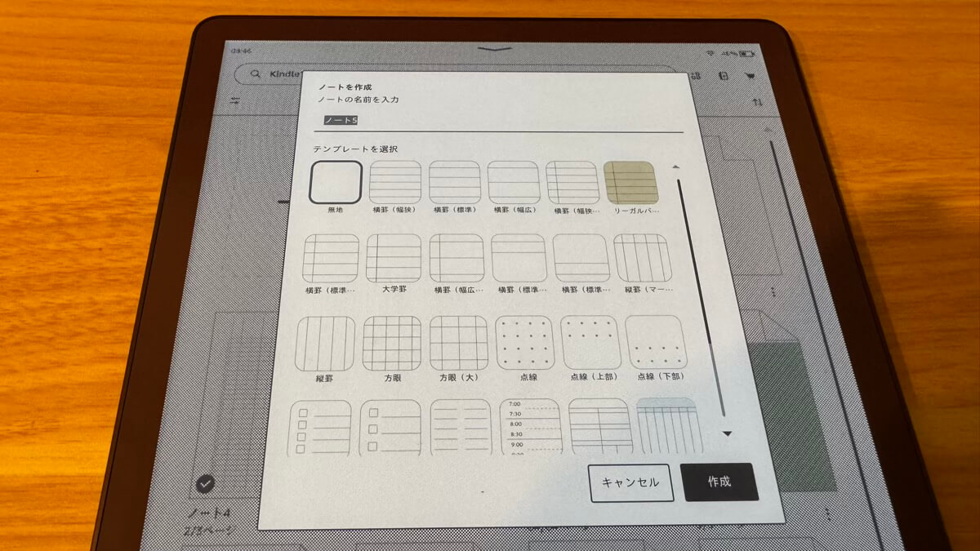Tap the Wi-Fi icon in the status bar
Image resolution: width=980 pixels, height=551 pixels.
712,54
